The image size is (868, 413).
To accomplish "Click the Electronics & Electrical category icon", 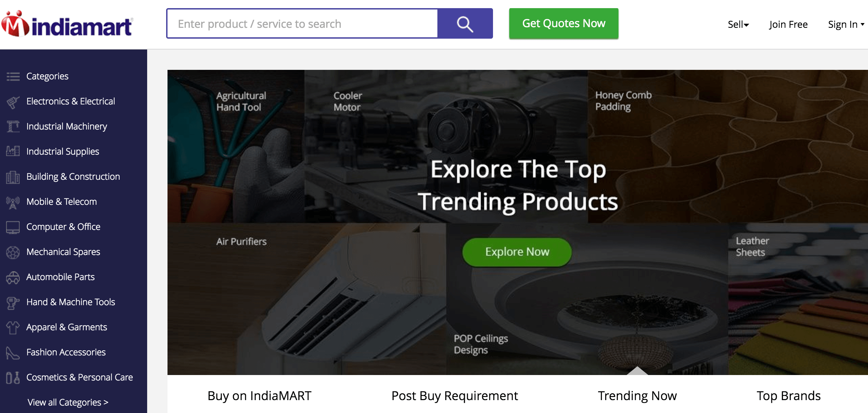I will point(13,101).
